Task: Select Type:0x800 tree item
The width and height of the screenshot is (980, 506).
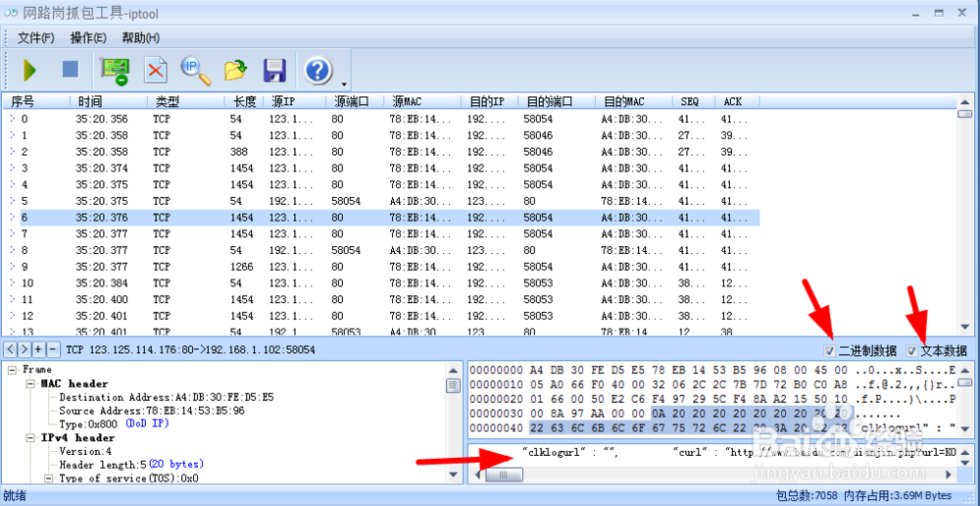Action: click(x=114, y=424)
